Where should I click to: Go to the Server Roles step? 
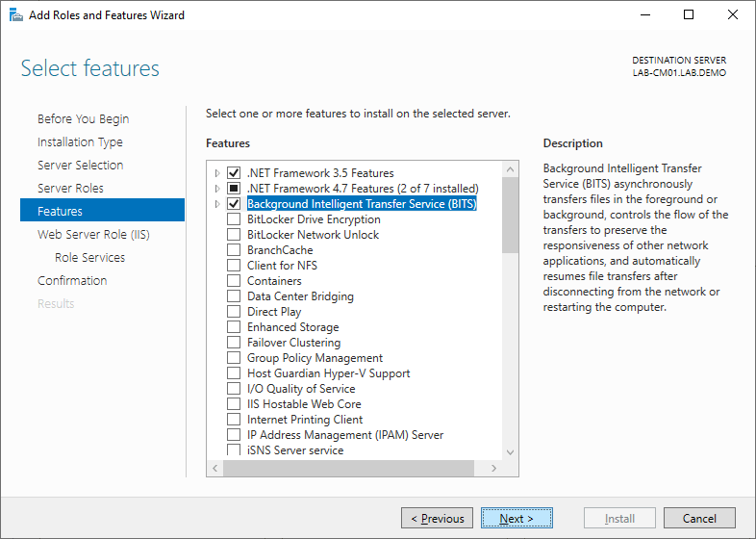point(70,188)
